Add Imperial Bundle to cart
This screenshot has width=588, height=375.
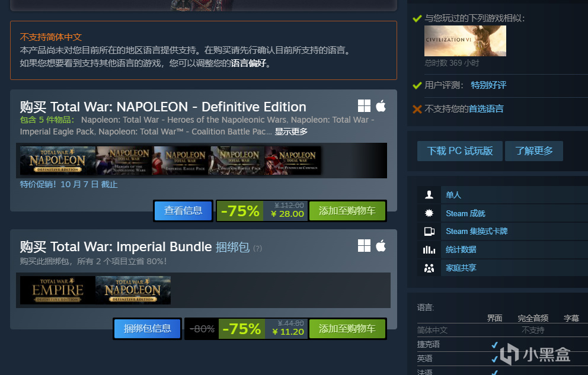[347, 329]
